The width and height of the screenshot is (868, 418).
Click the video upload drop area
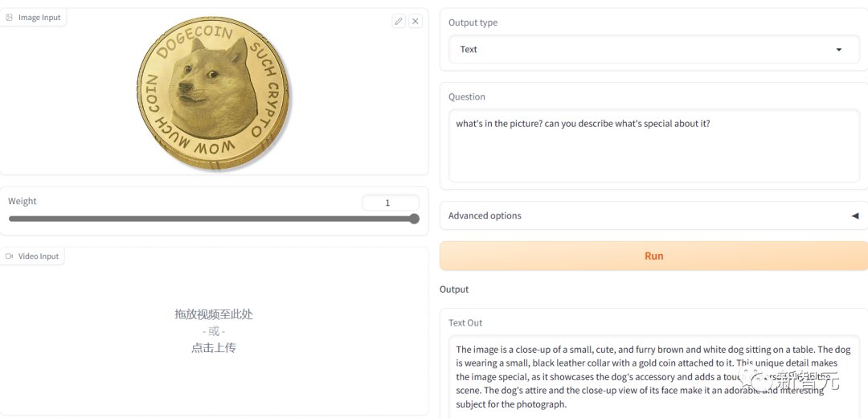click(215, 331)
